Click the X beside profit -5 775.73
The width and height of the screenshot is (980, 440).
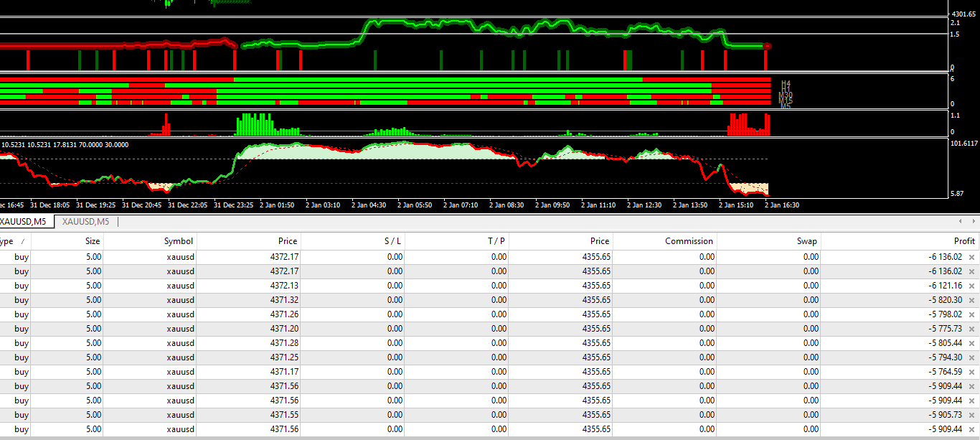[972, 329]
